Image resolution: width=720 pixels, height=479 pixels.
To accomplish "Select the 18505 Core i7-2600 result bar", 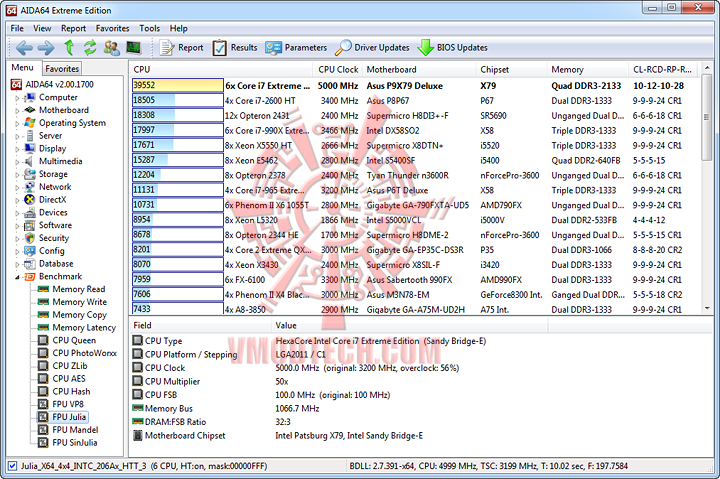I will pyautogui.click(x=177, y=101).
